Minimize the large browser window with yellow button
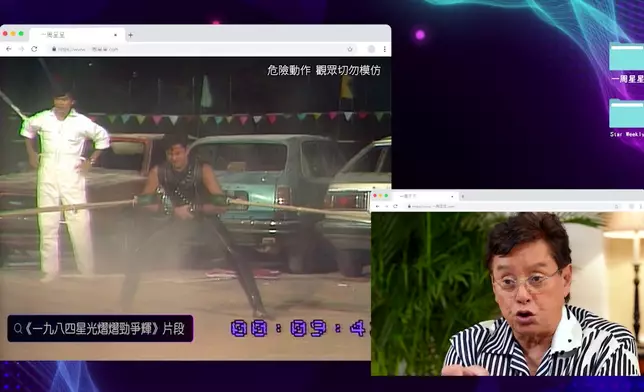The height and width of the screenshot is (392, 644). point(13,34)
